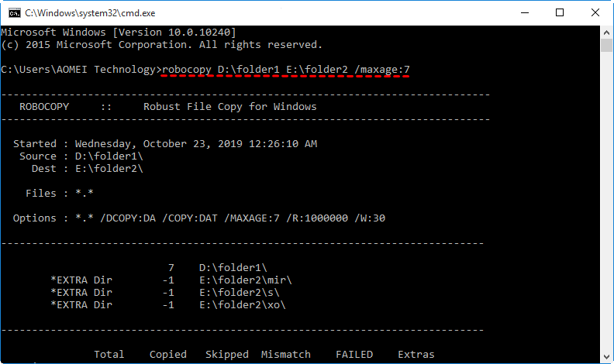Click the 'Dest : E:\folder2\' line
Viewport: 614px width, 364px height.
point(88,169)
